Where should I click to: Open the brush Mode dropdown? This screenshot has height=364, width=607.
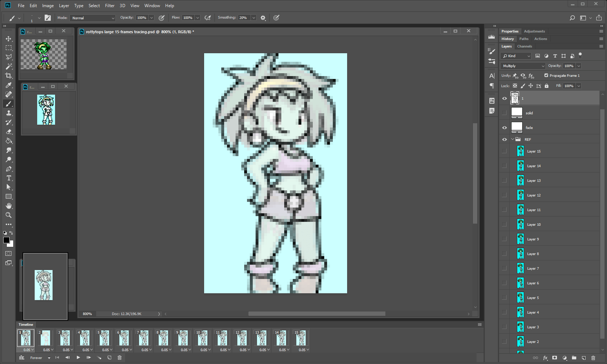point(93,18)
